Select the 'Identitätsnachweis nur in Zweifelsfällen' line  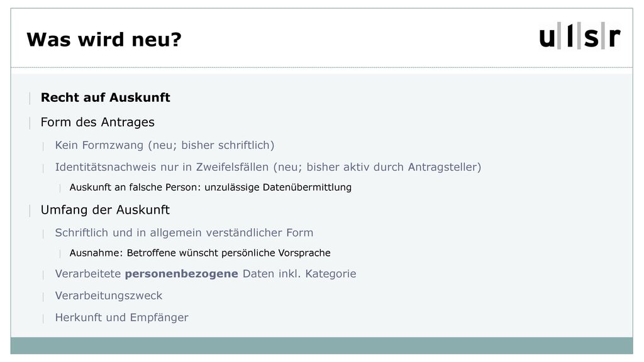pos(268,167)
